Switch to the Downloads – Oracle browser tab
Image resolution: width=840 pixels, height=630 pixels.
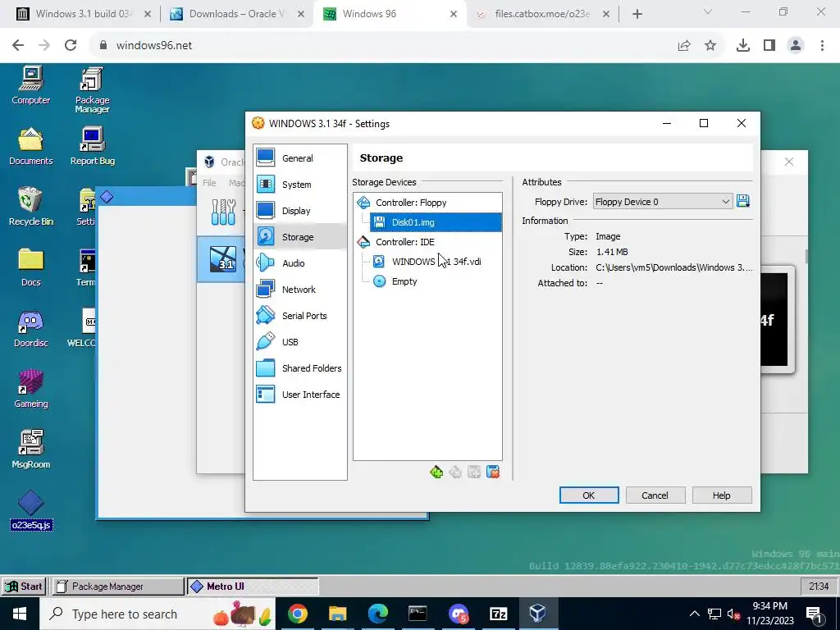click(237, 14)
